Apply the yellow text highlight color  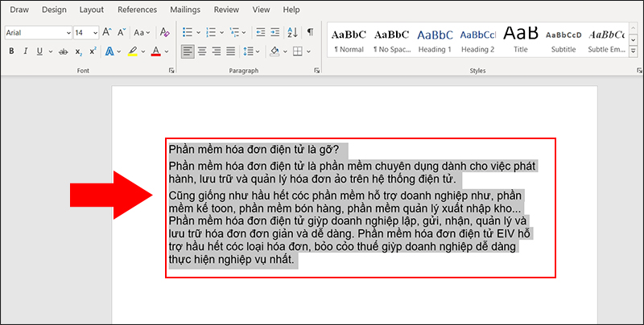133,51
